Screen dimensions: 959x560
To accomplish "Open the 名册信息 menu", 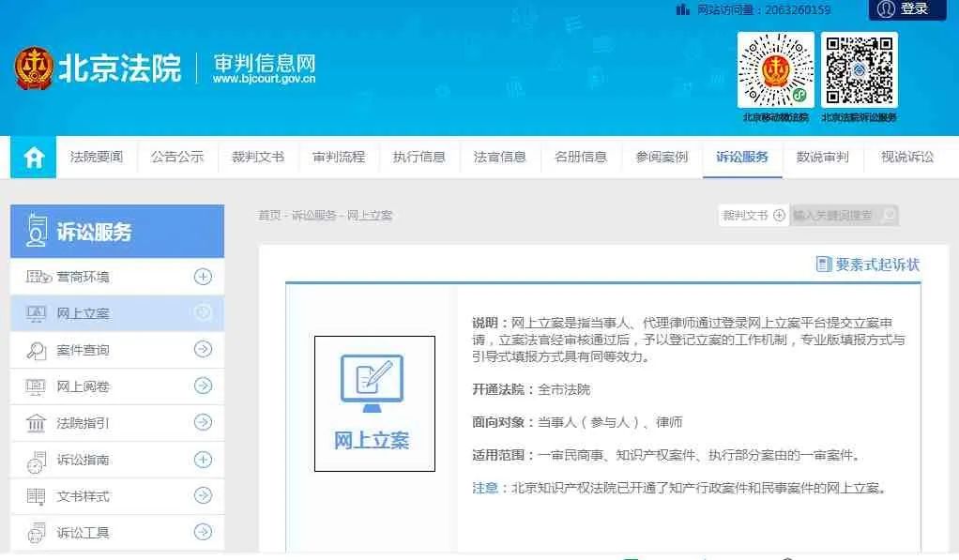I will (581, 157).
